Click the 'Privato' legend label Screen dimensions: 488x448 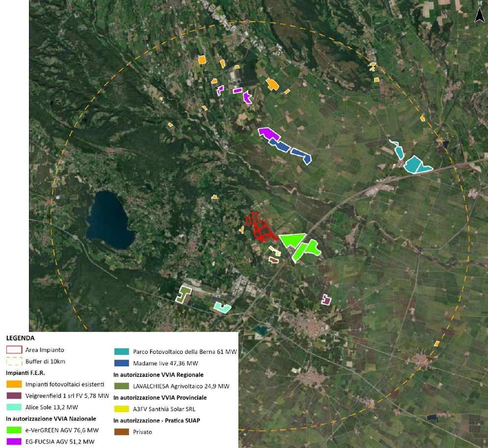point(143,432)
